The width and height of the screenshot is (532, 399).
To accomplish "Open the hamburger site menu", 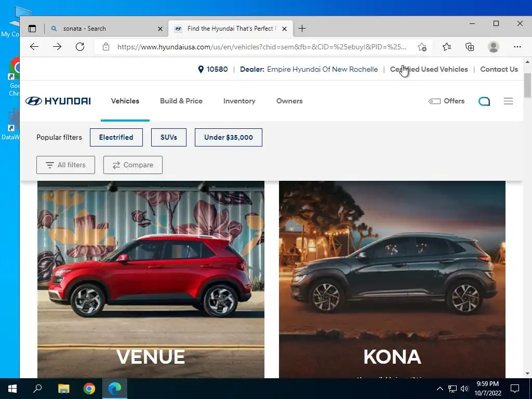I will point(508,101).
